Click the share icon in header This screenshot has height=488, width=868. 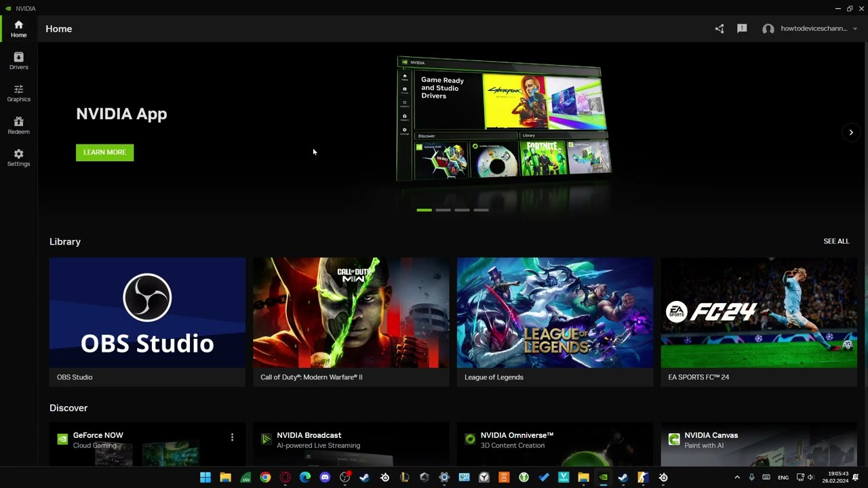click(x=719, y=28)
